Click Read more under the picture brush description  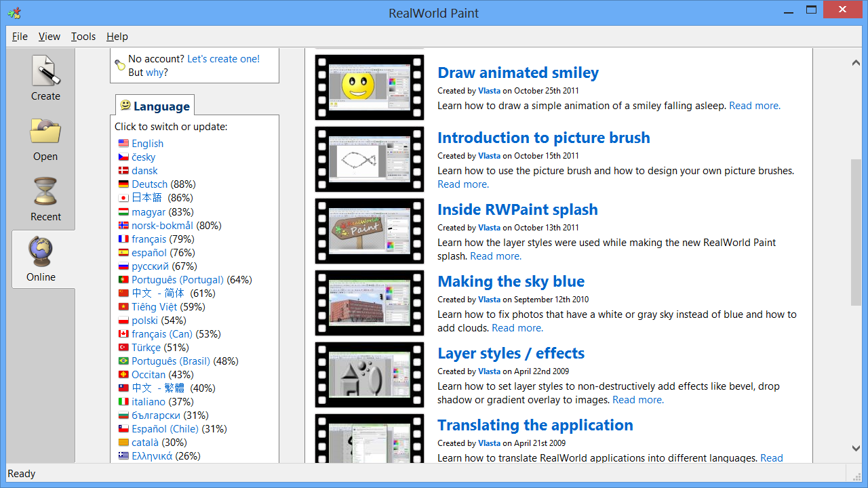pyautogui.click(x=463, y=184)
